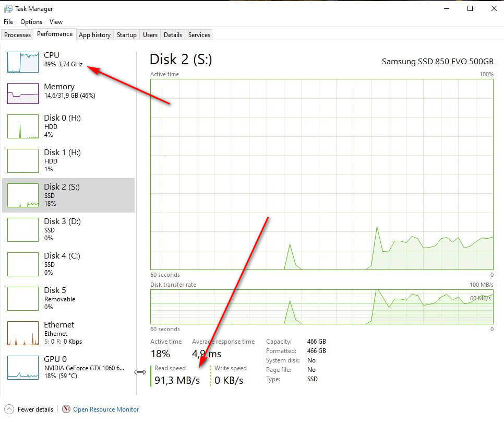Screen dimensions: 504x422
Task: Click the Disk 1 (H:) mini graph
Action: [x=23, y=161]
